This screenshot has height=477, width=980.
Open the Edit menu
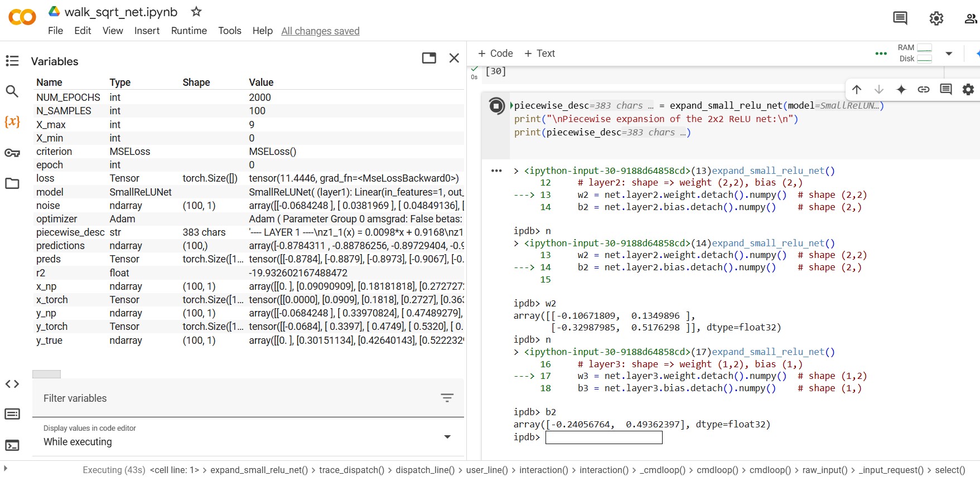83,31
